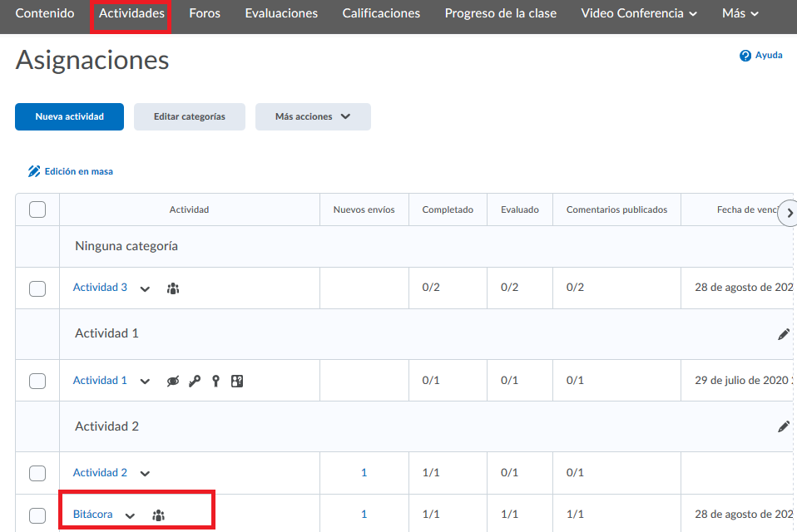Click the pin icon on Actividad 1
Image resolution: width=797 pixels, height=532 pixels.
[x=215, y=382]
